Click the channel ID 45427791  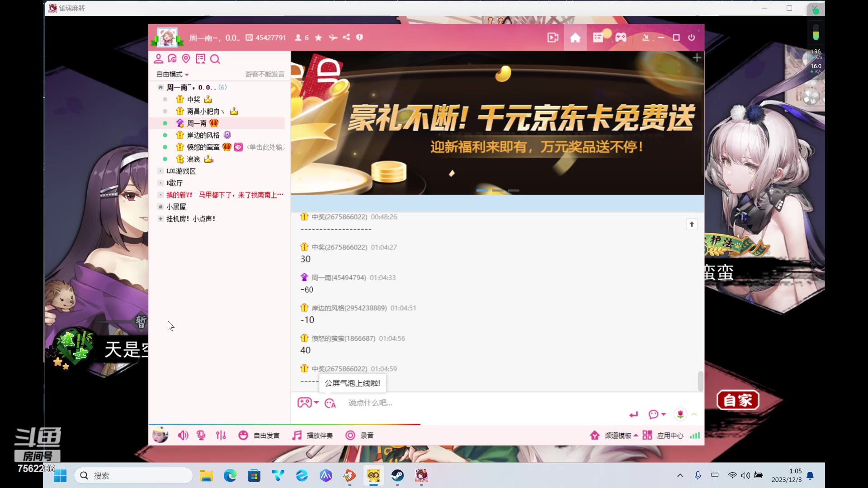click(x=266, y=38)
